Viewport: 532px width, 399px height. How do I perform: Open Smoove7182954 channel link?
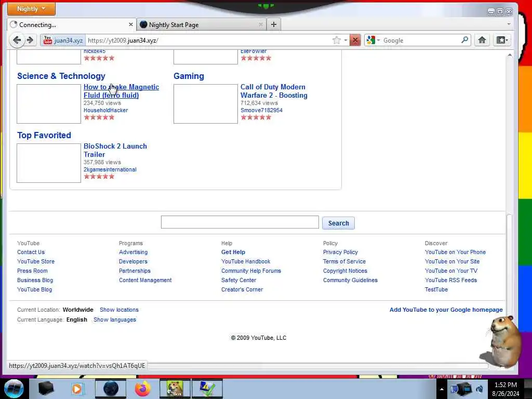261,110
